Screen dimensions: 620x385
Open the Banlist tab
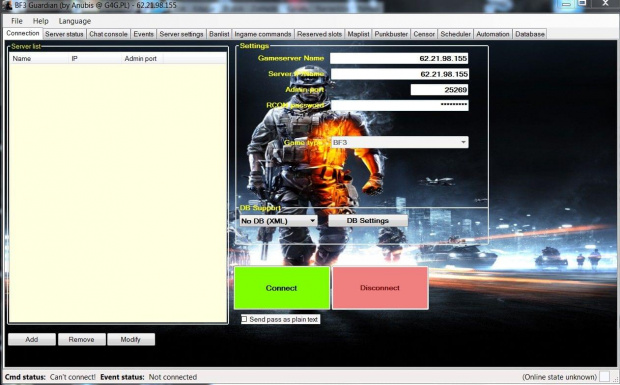click(x=219, y=34)
